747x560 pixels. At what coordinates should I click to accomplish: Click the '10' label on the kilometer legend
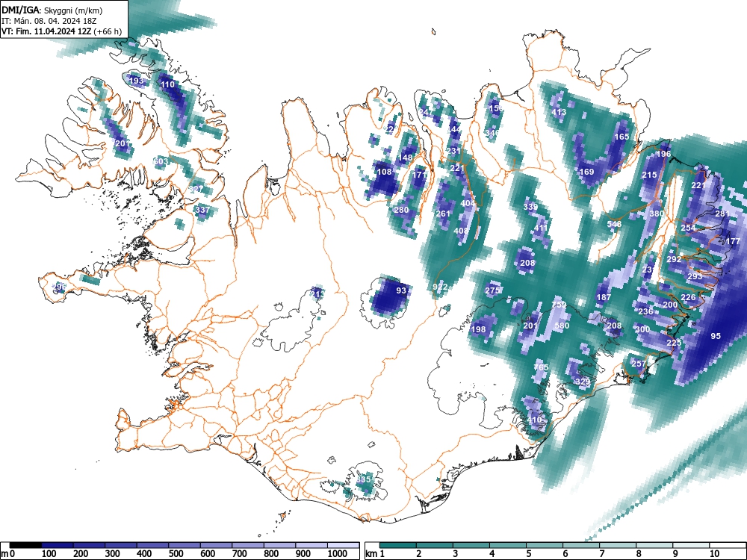point(713,554)
